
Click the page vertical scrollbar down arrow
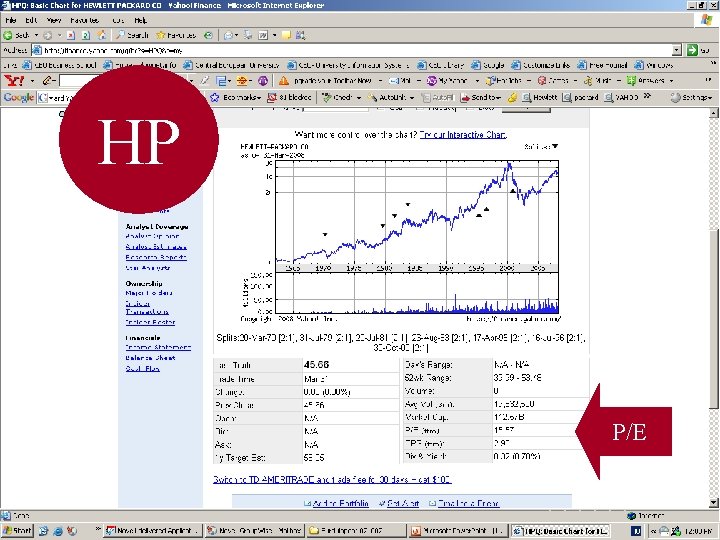[x=714, y=503]
